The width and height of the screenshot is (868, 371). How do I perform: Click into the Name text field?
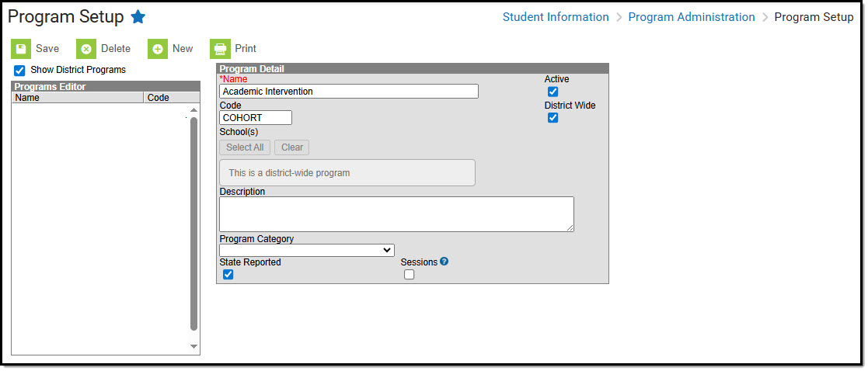pyautogui.click(x=349, y=92)
